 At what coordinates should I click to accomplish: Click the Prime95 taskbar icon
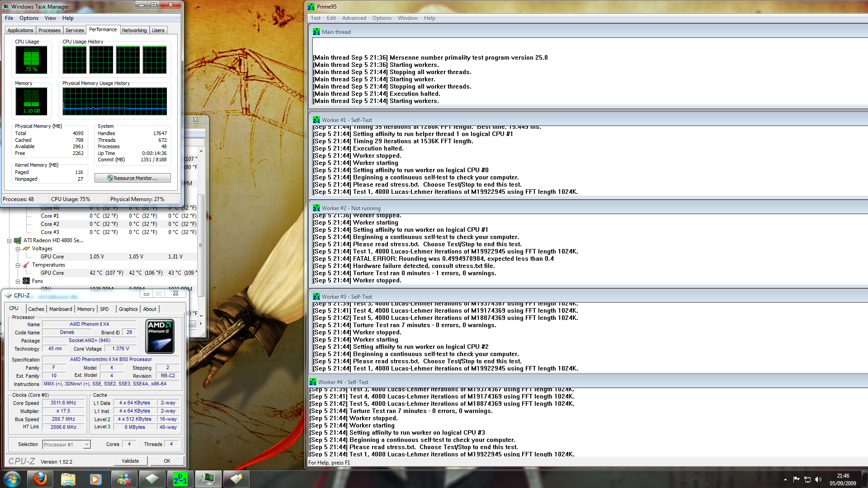(180, 479)
